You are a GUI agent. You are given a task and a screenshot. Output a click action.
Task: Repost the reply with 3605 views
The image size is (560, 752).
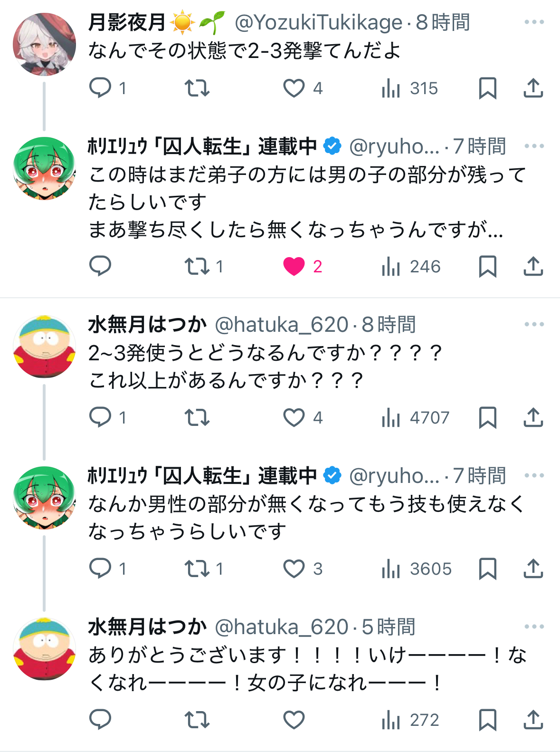pyautogui.click(x=197, y=569)
